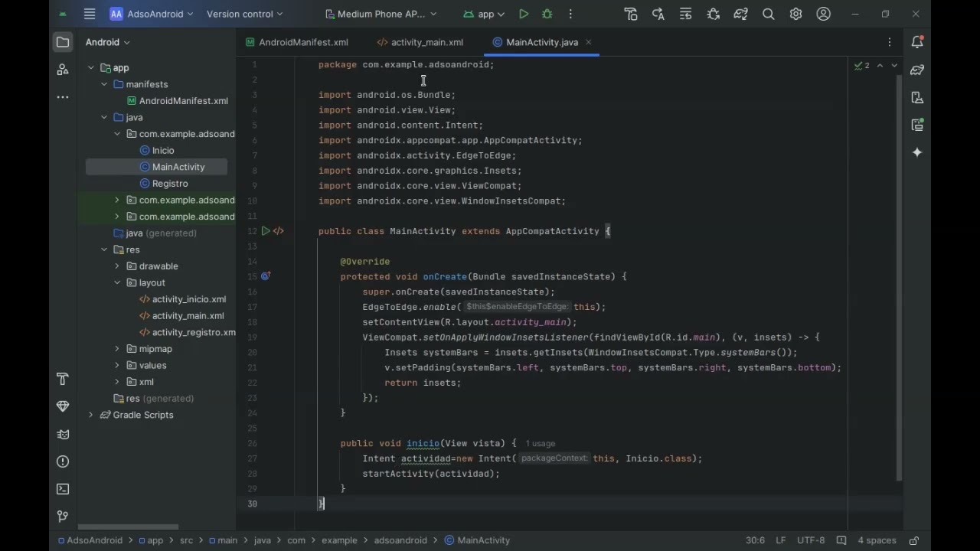
Task: Open the Search Everywhere magnifier
Action: click(769, 14)
